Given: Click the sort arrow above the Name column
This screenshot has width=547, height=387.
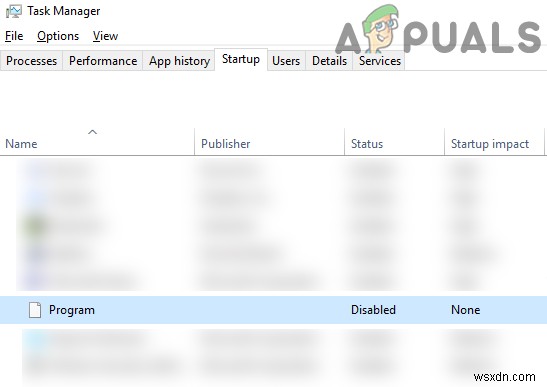Looking at the screenshot, I should (92, 132).
